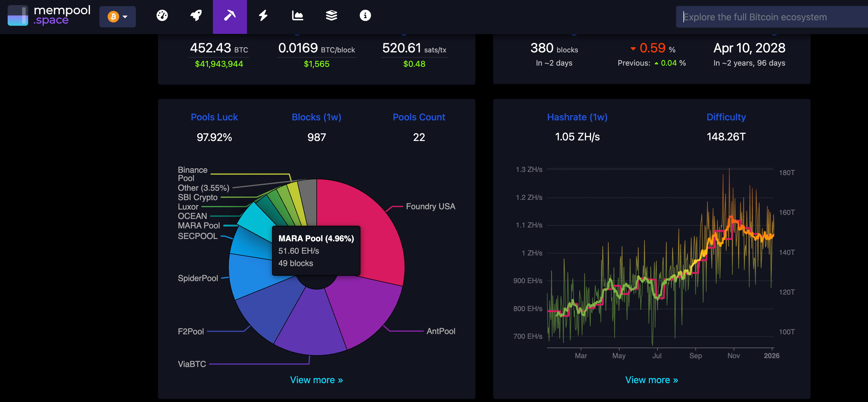Expand the Bitcoin network dropdown
Image resolution: width=868 pixels, height=402 pixels.
pos(117,16)
